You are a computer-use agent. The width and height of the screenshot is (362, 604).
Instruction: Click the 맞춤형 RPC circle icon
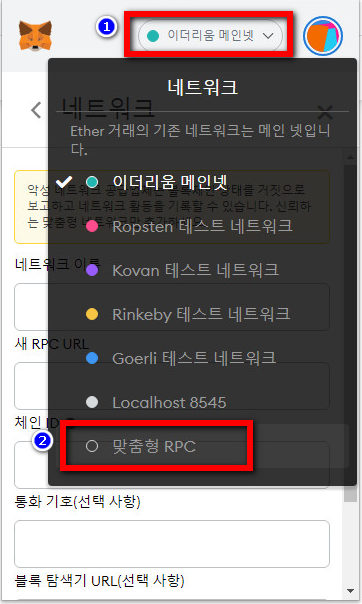92,446
